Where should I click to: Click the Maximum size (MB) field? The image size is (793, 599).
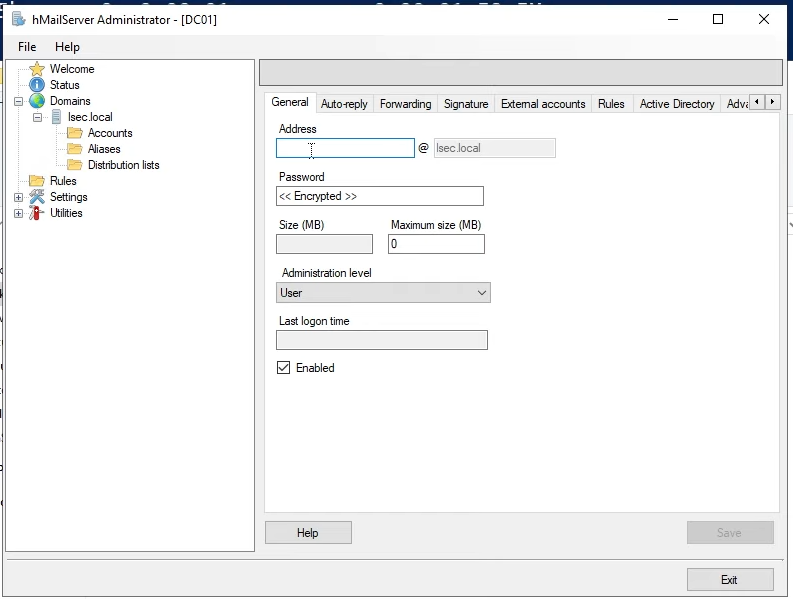[436, 244]
